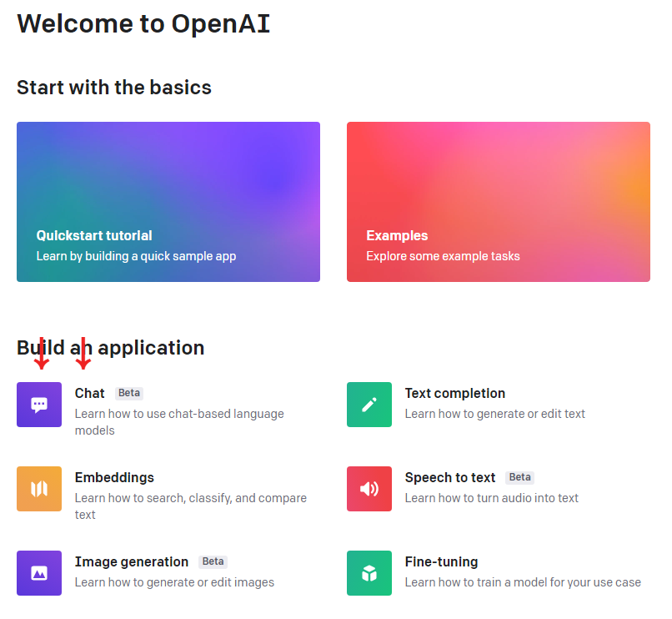Click 'Learn how to train a model' description
This screenshot has height=619, width=672.
523,582
